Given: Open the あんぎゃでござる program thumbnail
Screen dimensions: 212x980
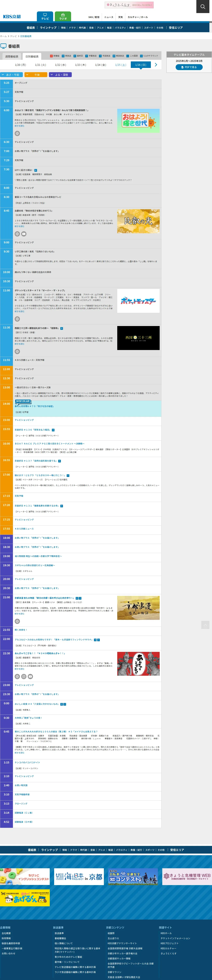Looking at the screenshot, I should 138,664.
